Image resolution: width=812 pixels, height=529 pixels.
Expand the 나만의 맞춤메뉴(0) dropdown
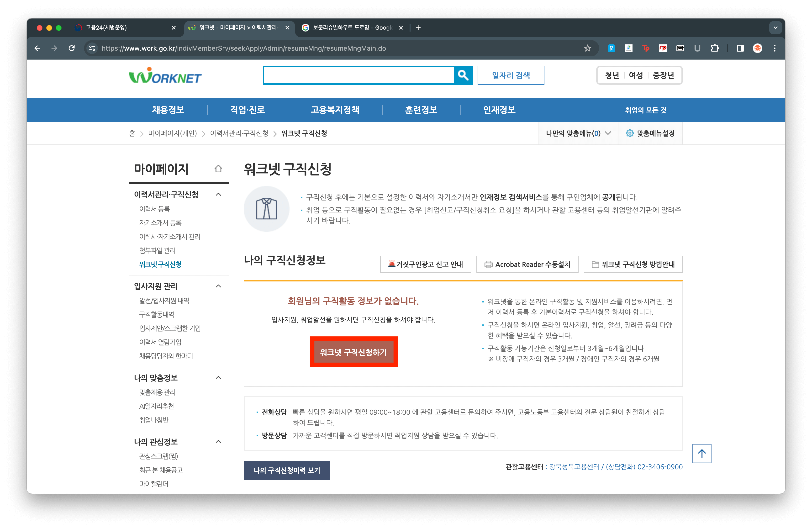point(578,133)
